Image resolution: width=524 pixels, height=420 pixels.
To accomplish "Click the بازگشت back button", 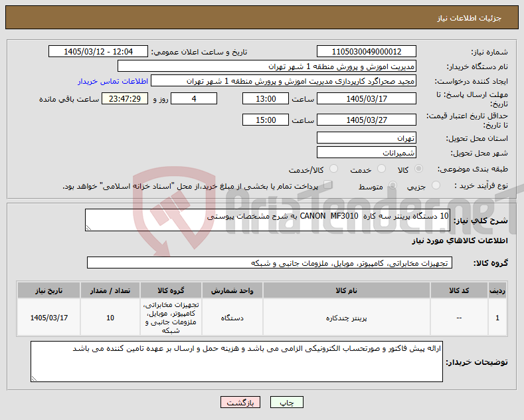I will pos(240,402).
